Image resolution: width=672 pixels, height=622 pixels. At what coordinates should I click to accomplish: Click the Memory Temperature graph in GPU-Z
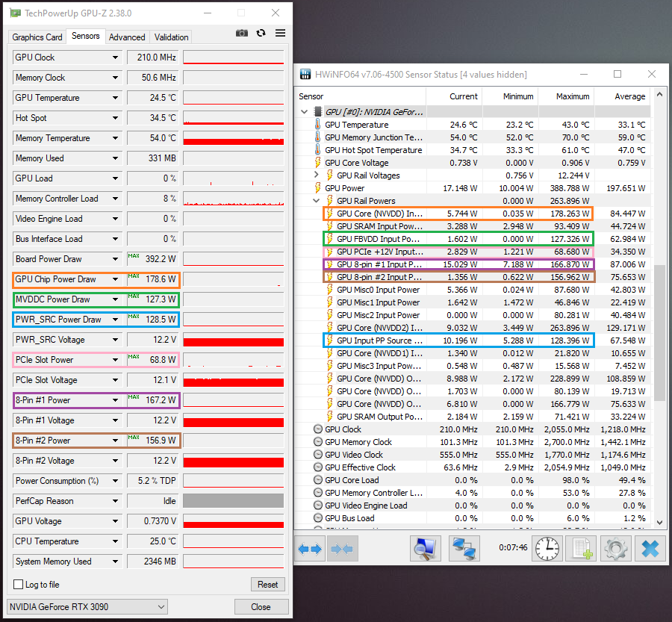tap(234, 137)
